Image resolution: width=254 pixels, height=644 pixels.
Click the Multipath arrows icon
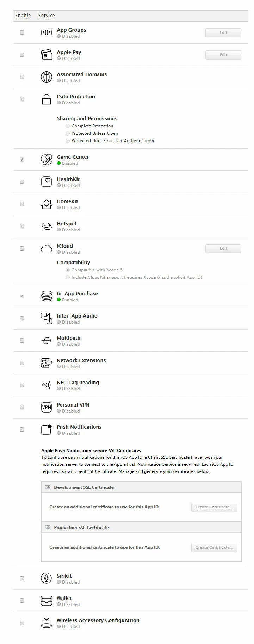(47, 341)
